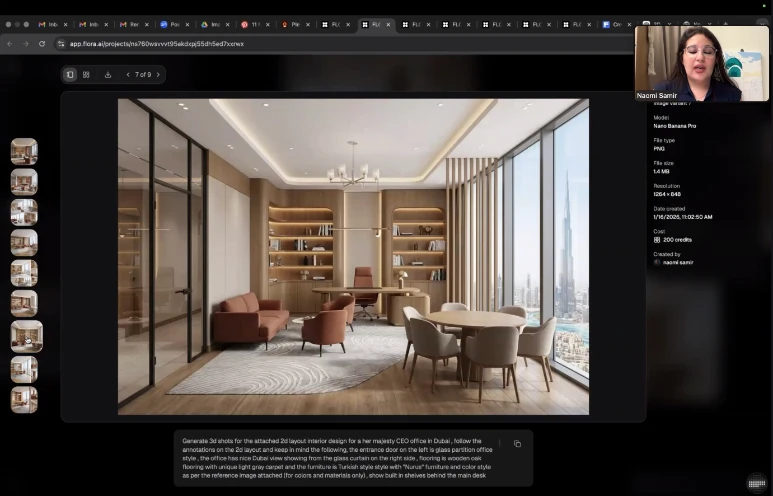The image size is (773, 496).
Task: Click the keyboard icon at bottom right
Action: pos(756,483)
